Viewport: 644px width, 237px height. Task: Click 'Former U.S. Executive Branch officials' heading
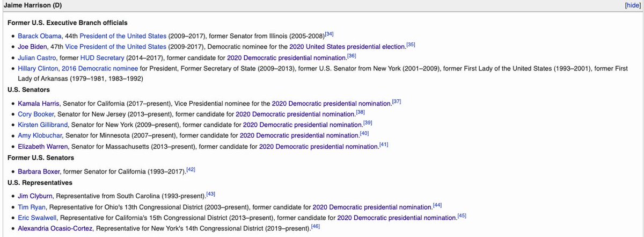click(67, 23)
